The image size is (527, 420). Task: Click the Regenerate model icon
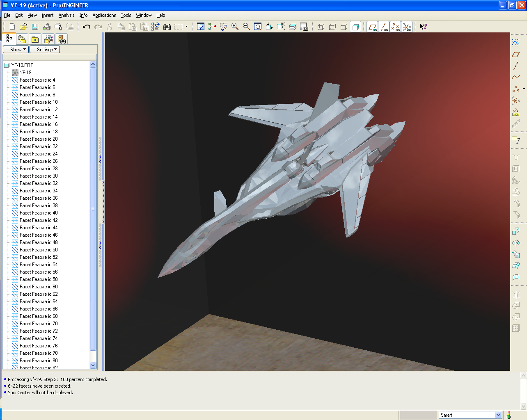click(x=155, y=27)
